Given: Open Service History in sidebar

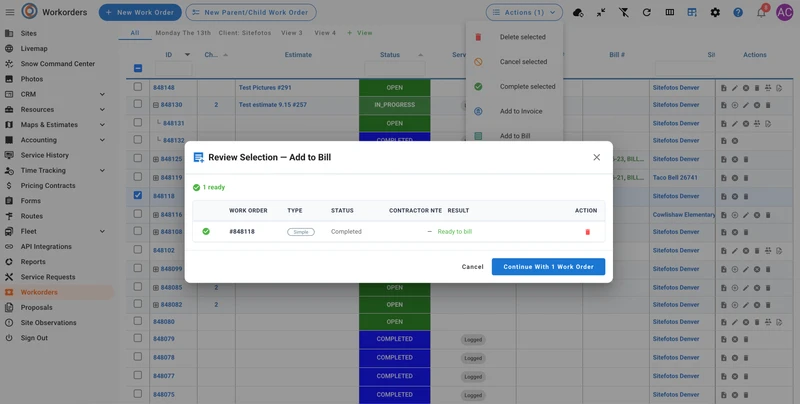Looking at the screenshot, I should [44, 155].
